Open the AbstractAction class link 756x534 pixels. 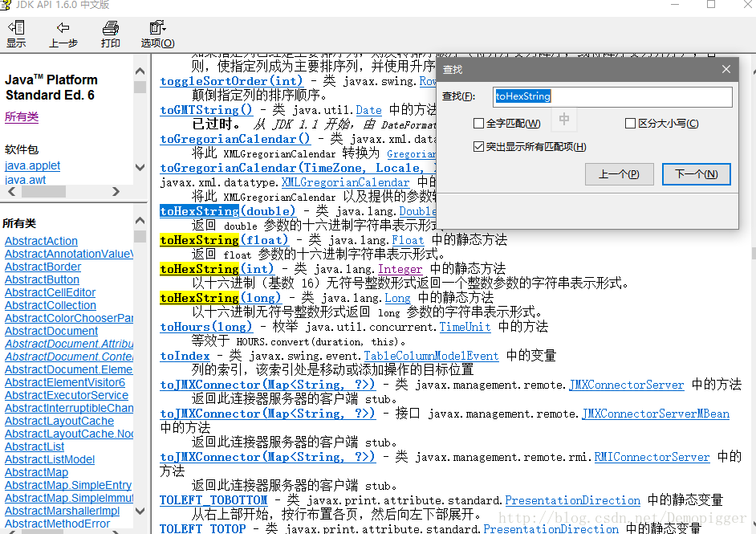pos(41,241)
